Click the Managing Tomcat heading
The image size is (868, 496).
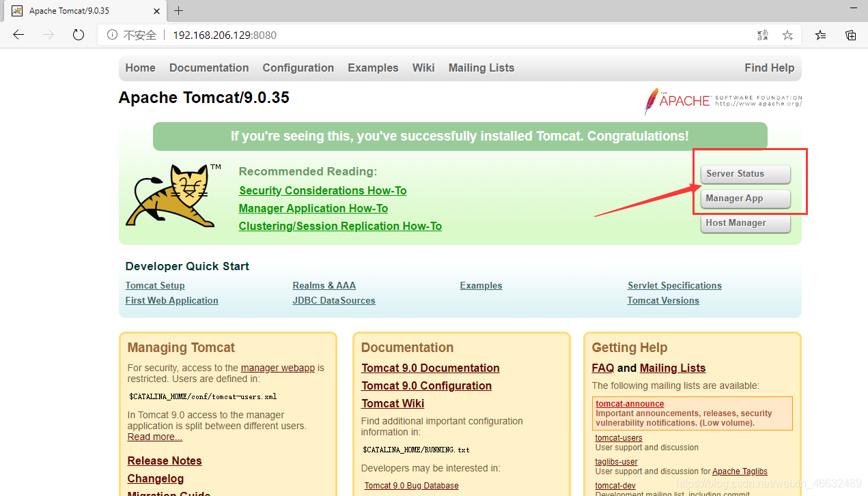click(181, 347)
